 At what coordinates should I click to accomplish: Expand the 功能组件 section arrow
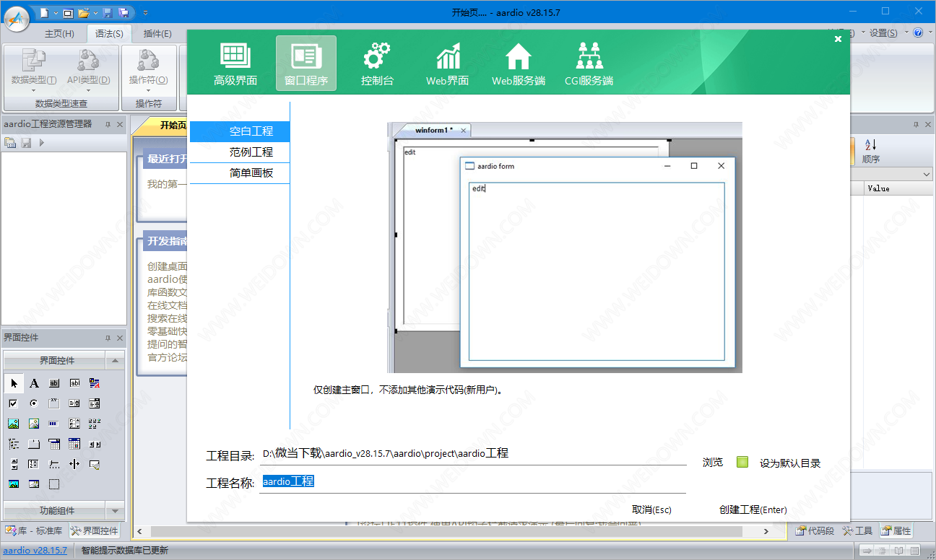(115, 510)
